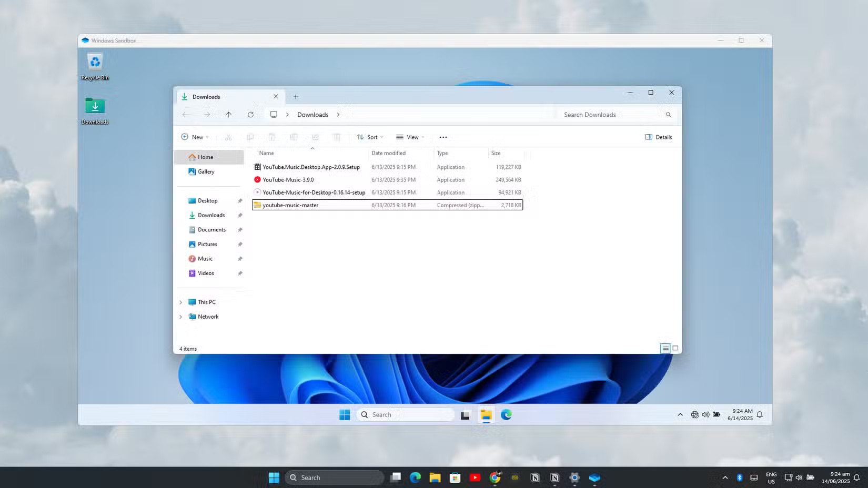Paste from the clipboard

pos(271,137)
